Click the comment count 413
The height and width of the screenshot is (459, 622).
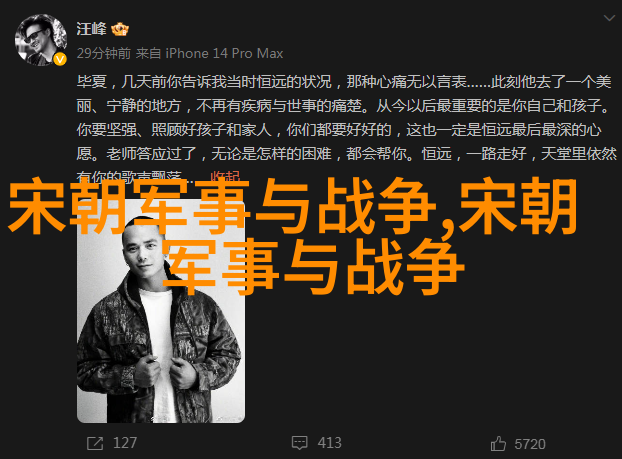[x=329, y=443]
